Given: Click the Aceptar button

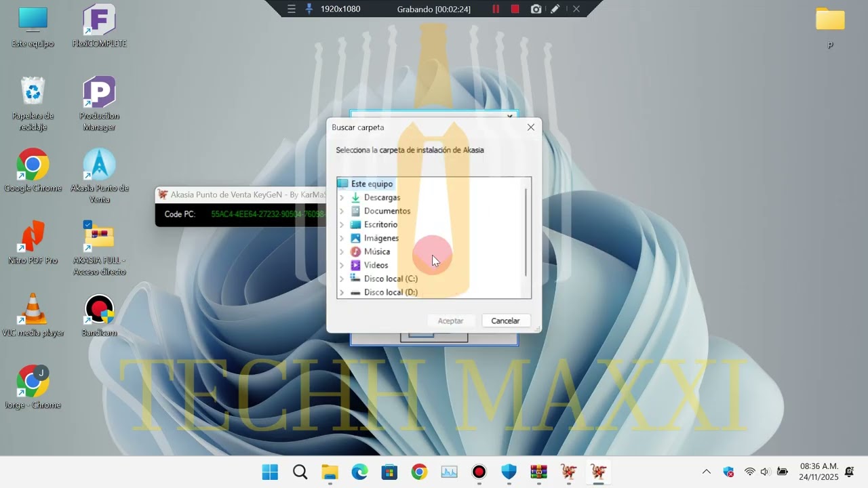Looking at the screenshot, I should pos(451,321).
